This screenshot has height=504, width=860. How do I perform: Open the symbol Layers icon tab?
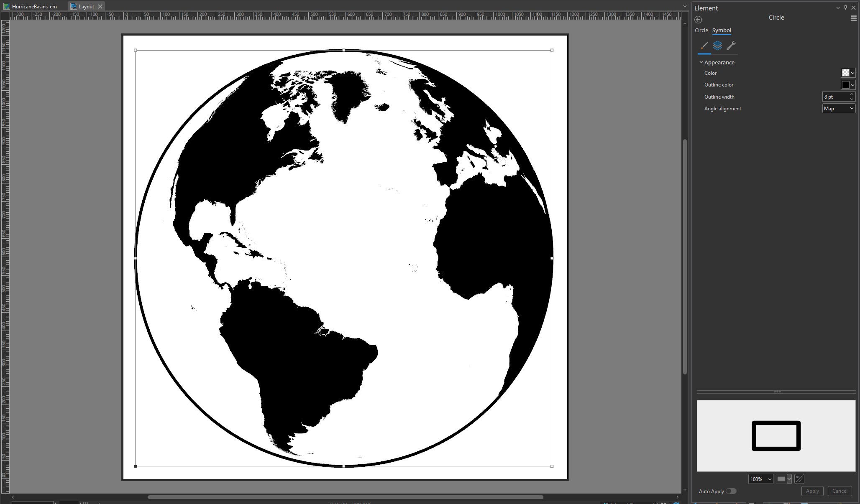(718, 46)
